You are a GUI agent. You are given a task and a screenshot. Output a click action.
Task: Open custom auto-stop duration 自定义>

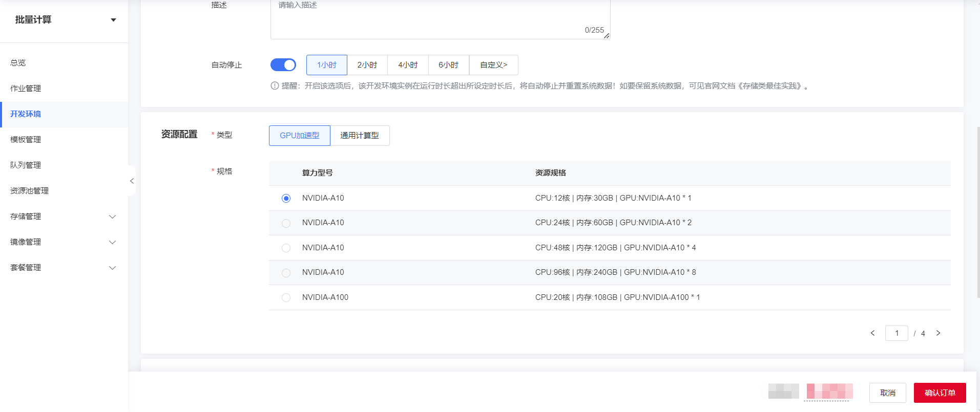click(x=493, y=65)
